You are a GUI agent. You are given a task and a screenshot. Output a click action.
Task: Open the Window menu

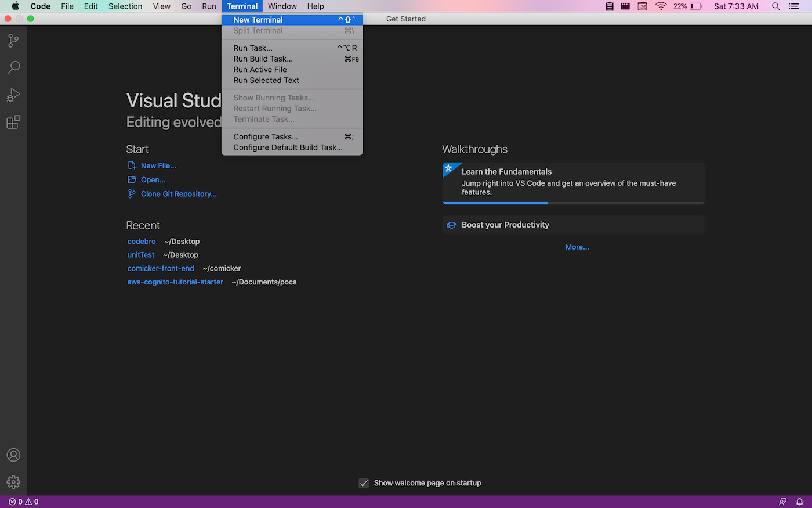(282, 6)
